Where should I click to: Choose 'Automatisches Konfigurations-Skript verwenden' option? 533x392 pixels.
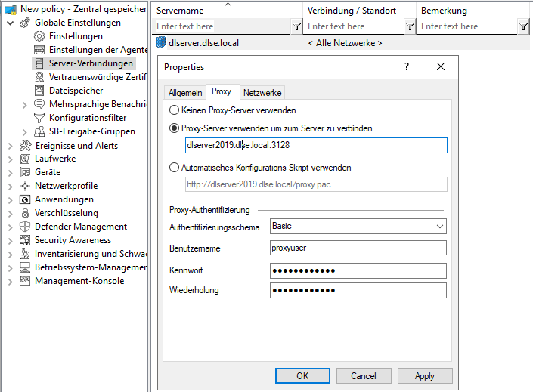175,168
